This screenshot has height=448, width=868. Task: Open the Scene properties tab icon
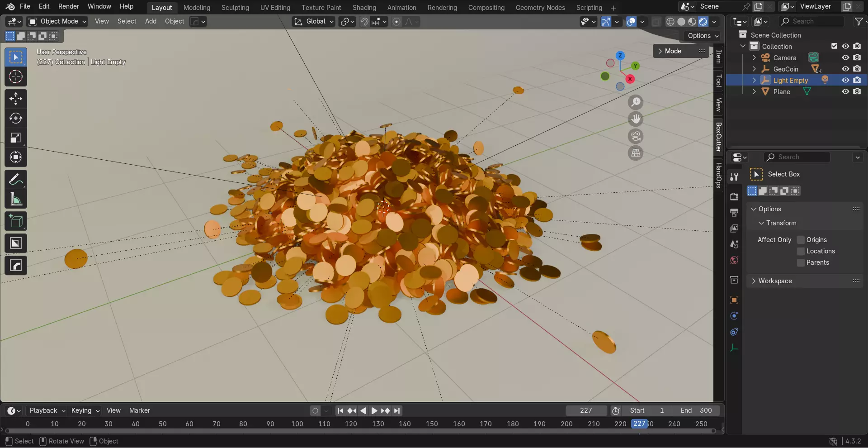734,244
